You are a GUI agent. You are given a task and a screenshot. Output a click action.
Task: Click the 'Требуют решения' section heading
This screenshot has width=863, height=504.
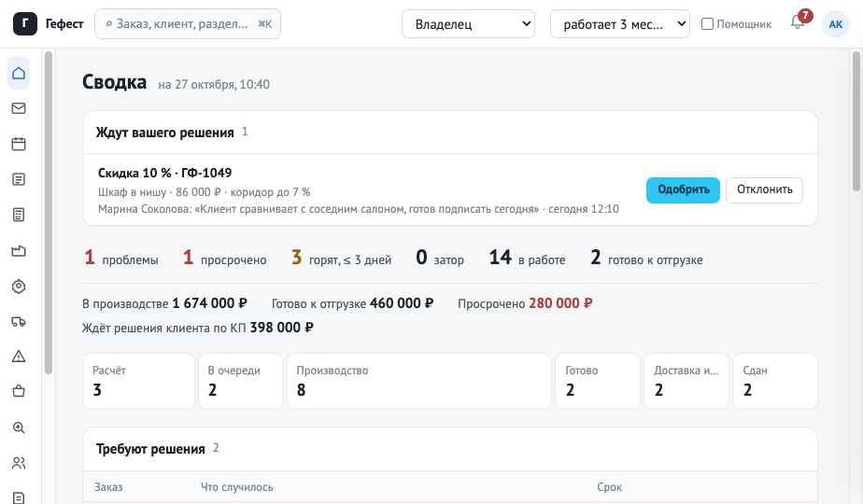(x=150, y=449)
